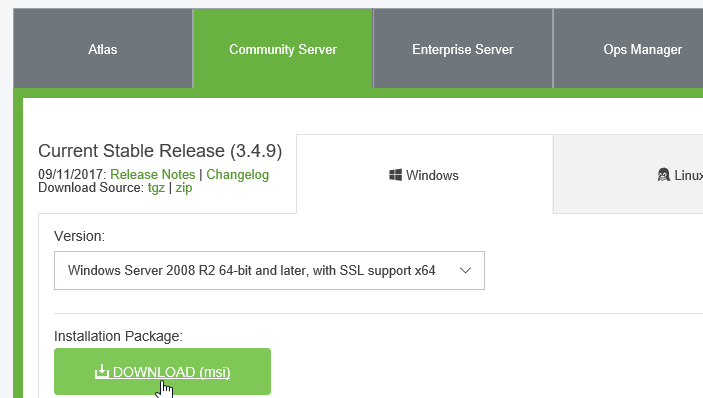The width and height of the screenshot is (703, 398).
Task: Open the Changelog link
Action: click(x=238, y=174)
